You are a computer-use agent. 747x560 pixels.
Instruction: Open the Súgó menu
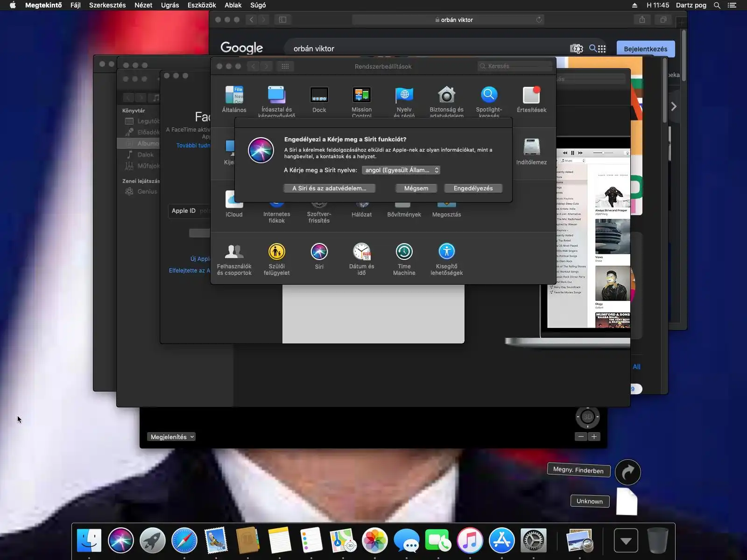(x=258, y=5)
